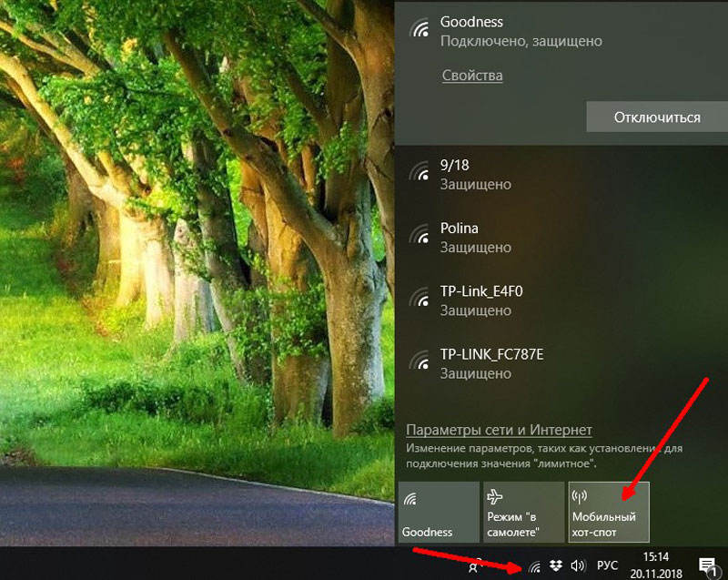Open the Action Center notifications icon

pyautogui.click(x=708, y=565)
